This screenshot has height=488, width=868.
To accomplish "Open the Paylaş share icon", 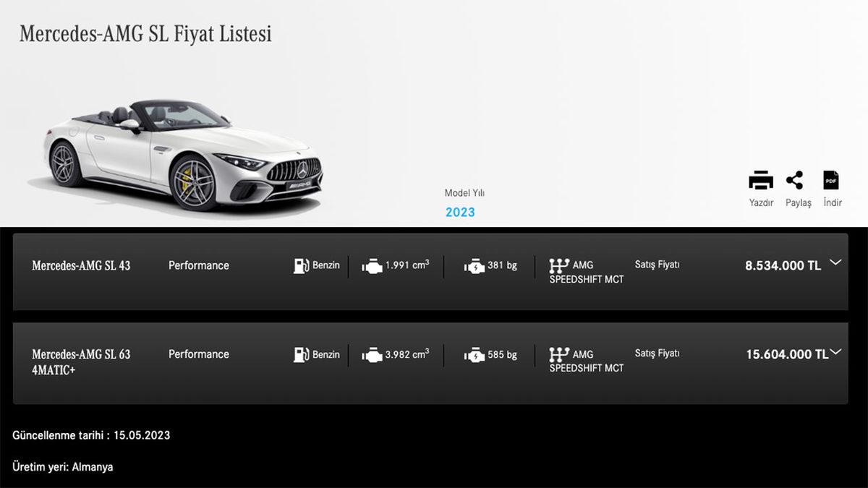I will [796, 181].
